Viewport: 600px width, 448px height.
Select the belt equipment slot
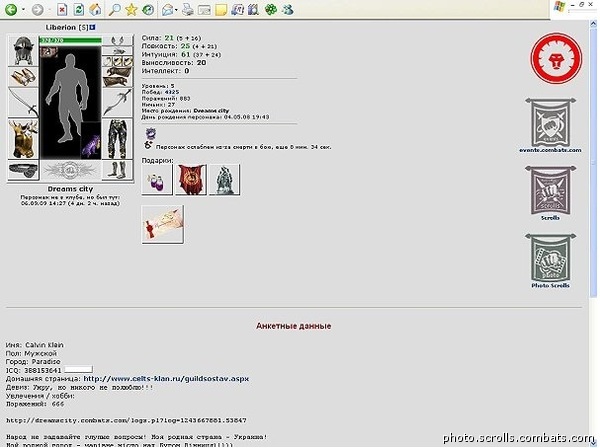pyautogui.click(x=23, y=170)
